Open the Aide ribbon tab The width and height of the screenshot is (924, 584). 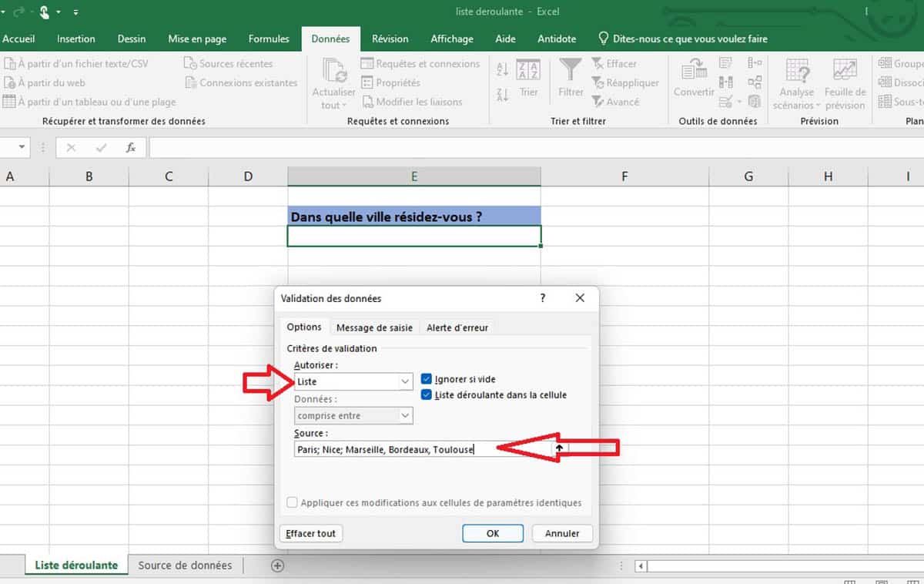pyautogui.click(x=505, y=39)
